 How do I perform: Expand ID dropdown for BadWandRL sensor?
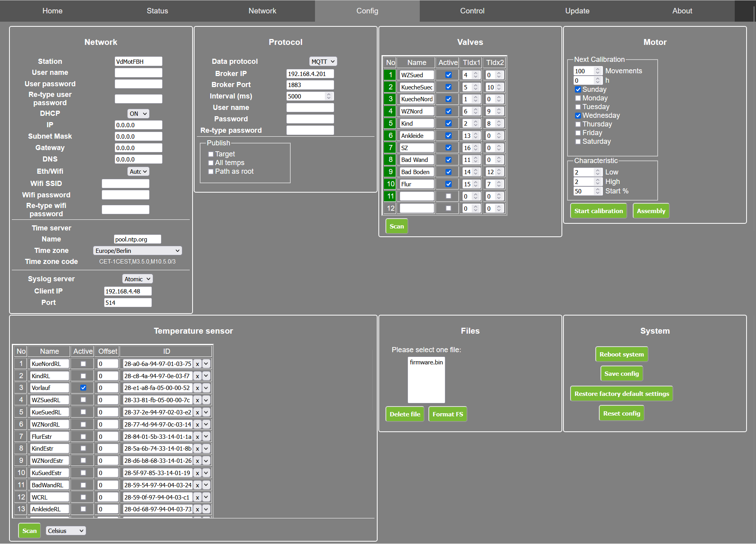[x=206, y=485]
